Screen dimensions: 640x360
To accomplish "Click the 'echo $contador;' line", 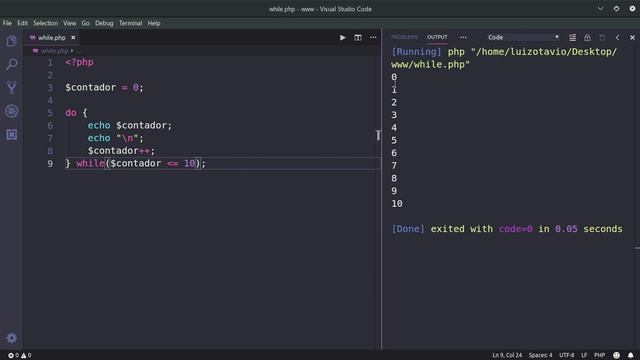I will tap(130, 126).
